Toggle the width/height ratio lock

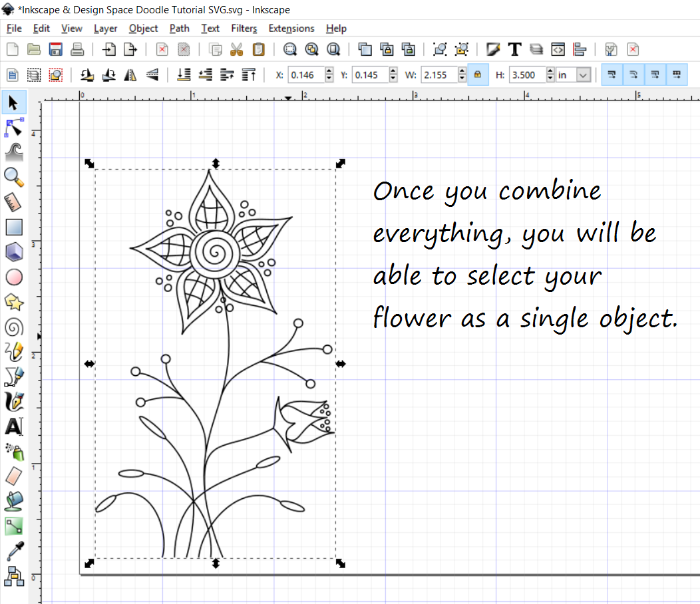[478, 75]
